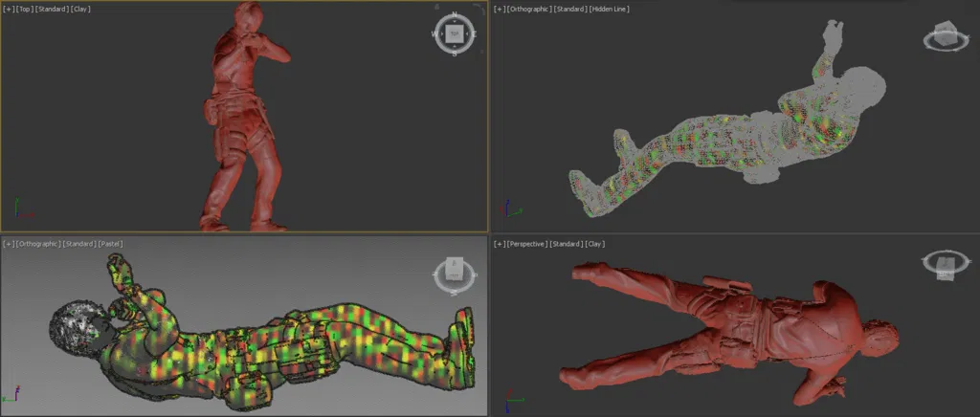Open the [Pastel] shading style menu
Screen dimensions: 980x417
[111, 244]
